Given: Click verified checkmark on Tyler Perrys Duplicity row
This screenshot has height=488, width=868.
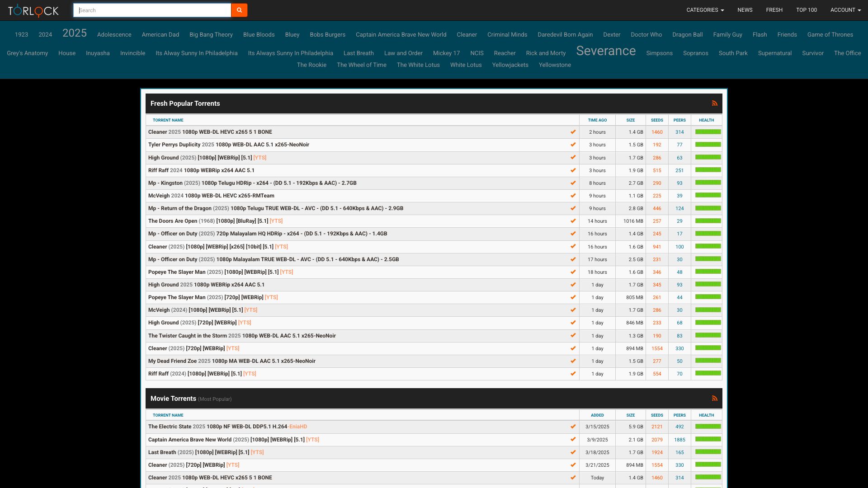Looking at the screenshot, I should (x=573, y=145).
